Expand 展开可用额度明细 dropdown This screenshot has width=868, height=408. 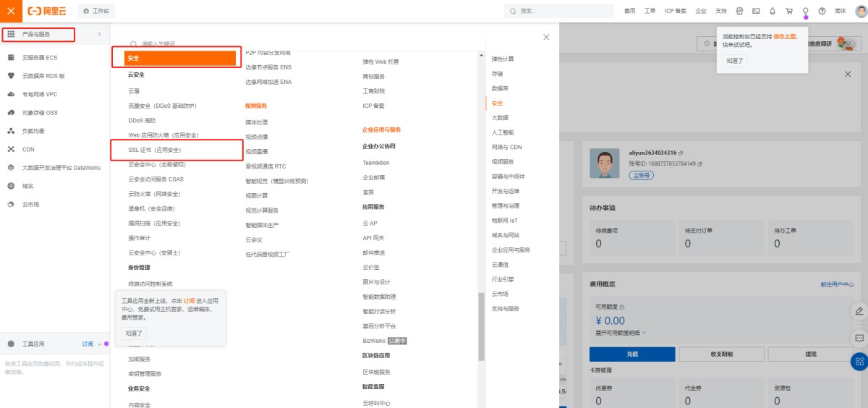[x=621, y=333]
